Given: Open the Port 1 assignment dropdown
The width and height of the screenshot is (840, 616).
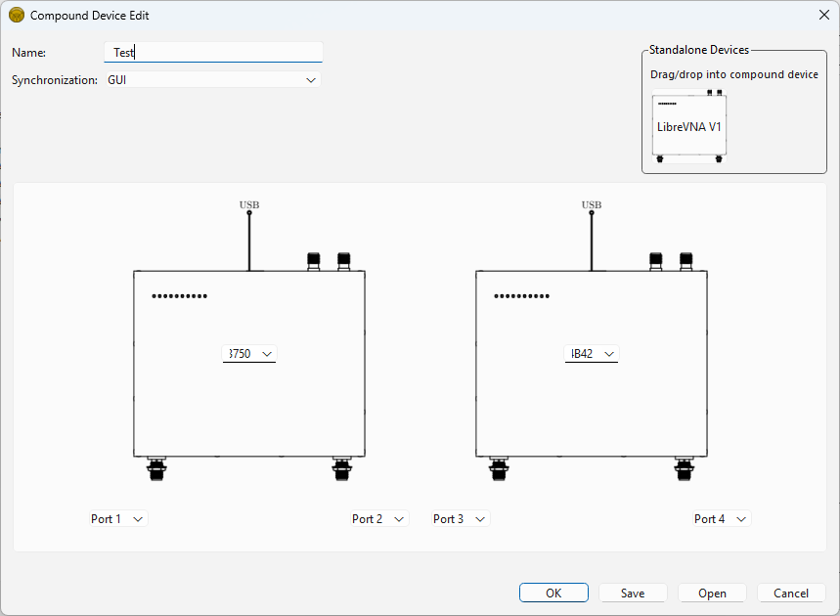Looking at the screenshot, I should click(x=118, y=519).
